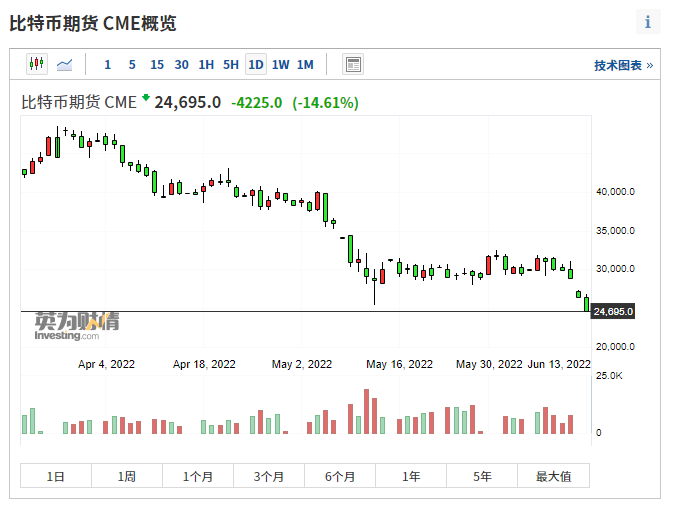This screenshot has width=674, height=506.
Task: Switch interval to 1W
Action: tap(281, 65)
